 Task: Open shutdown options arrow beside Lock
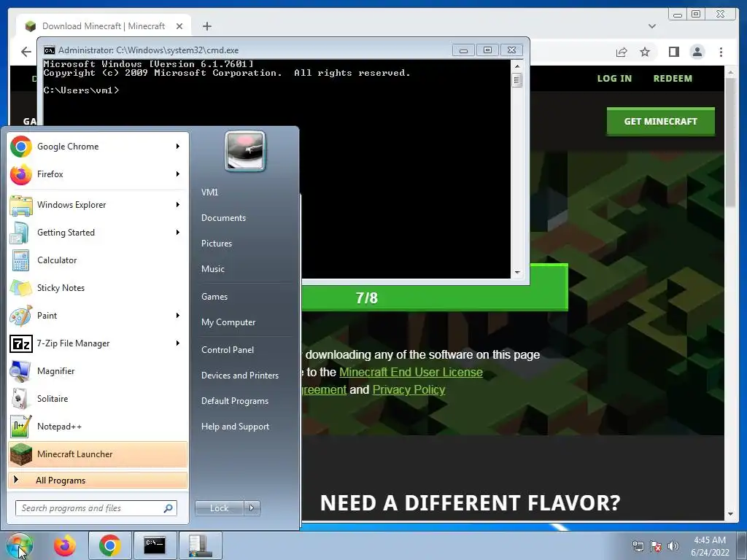[252, 508]
